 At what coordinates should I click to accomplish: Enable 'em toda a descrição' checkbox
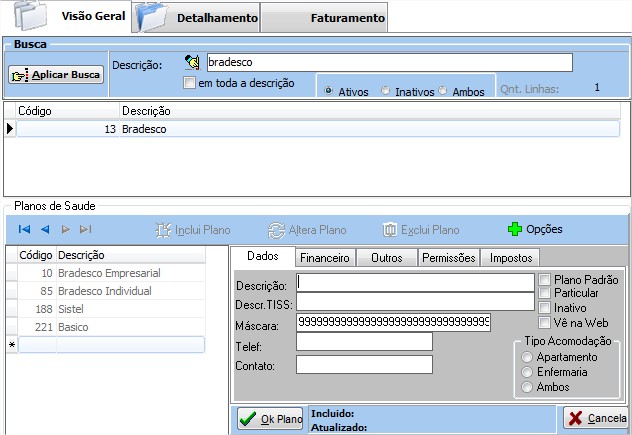190,83
